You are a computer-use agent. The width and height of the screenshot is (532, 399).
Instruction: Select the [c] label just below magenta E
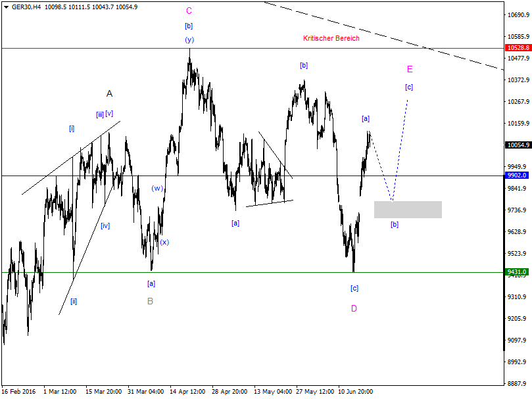point(409,87)
